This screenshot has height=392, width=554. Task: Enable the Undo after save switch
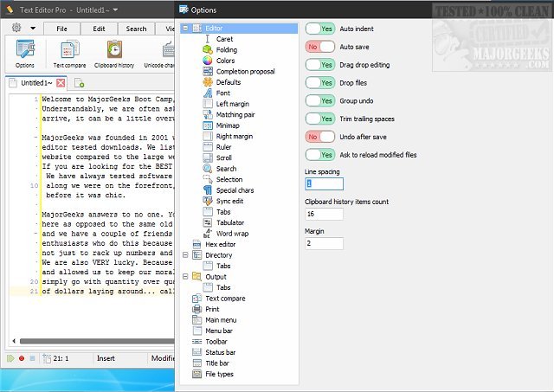(x=320, y=137)
